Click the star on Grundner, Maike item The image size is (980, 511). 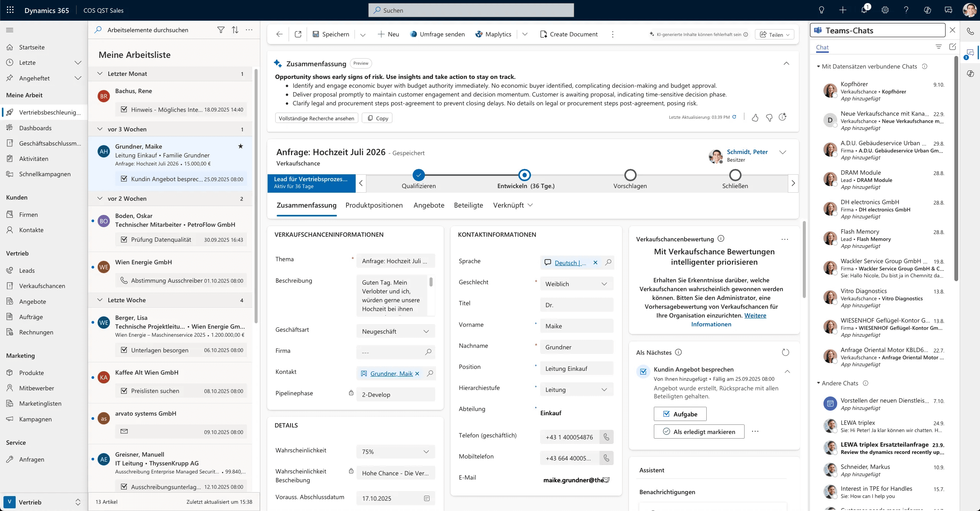240,146
